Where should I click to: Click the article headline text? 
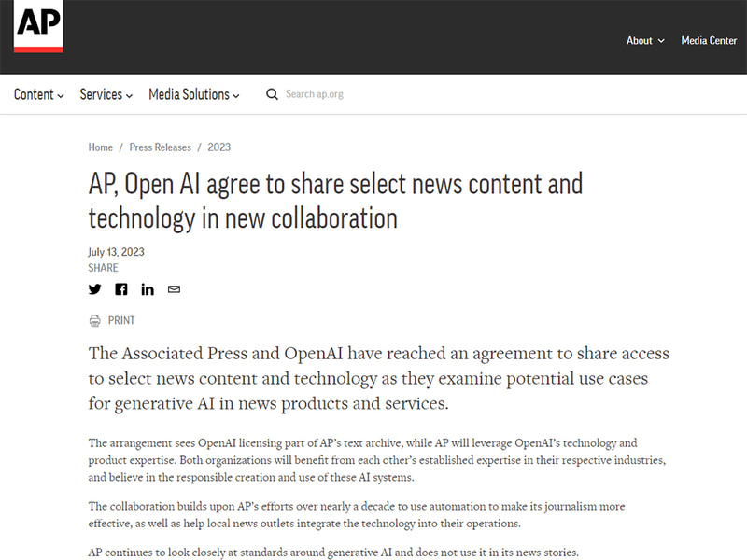[x=335, y=201]
